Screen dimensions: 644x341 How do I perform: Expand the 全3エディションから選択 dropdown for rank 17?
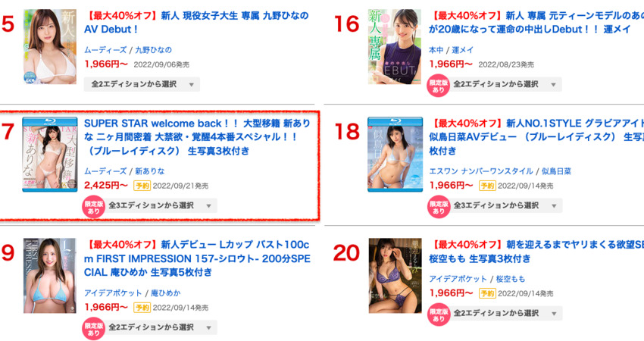[161, 205]
